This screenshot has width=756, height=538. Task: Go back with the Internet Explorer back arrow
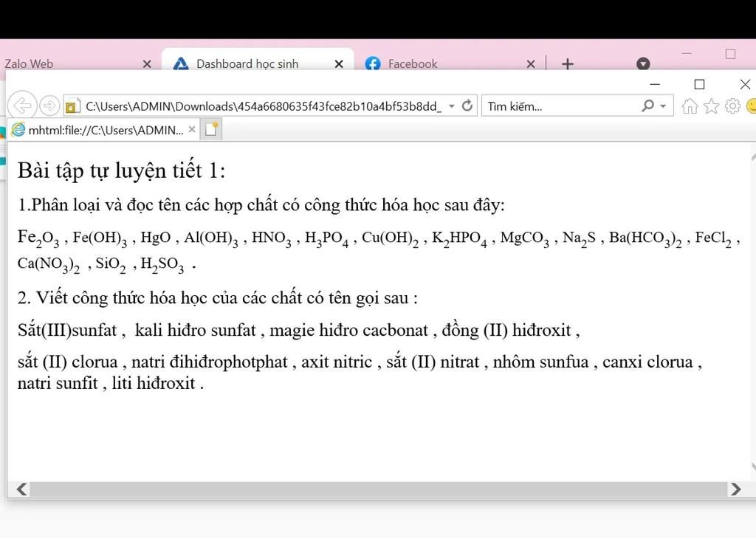click(x=21, y=105)
